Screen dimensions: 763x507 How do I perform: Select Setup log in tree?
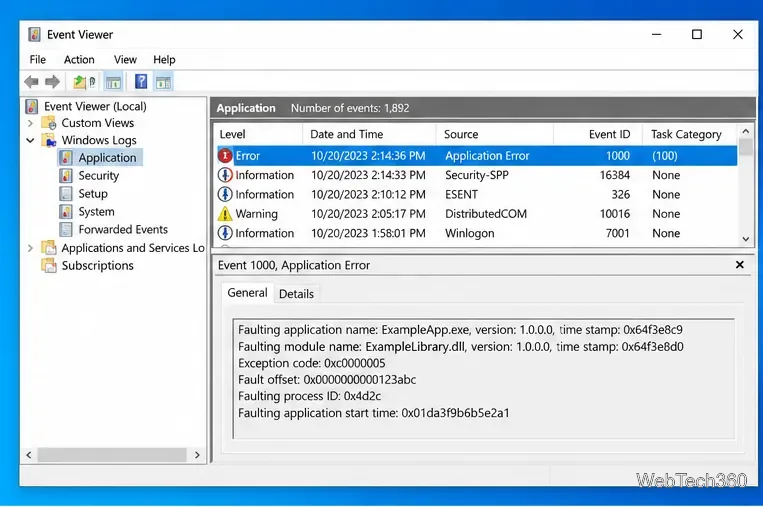click(x=93, y=194)
